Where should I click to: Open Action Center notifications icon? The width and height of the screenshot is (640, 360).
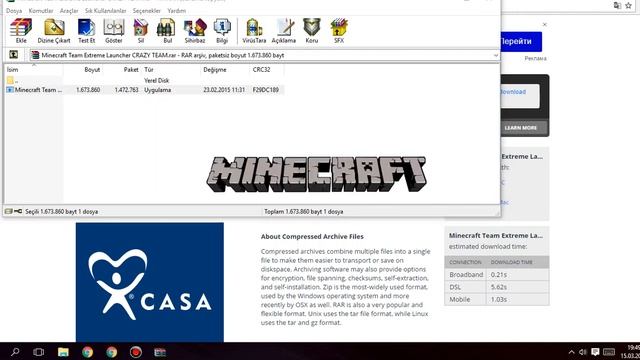(x=596, y=352)
